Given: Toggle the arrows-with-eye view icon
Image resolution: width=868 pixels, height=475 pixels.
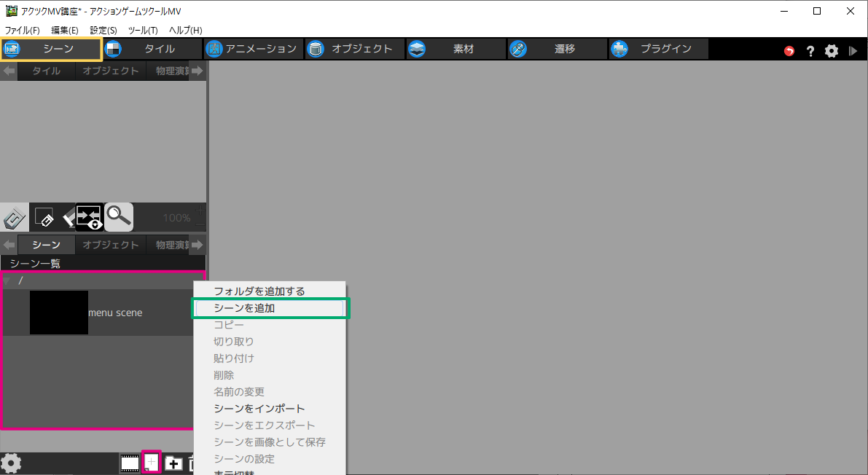Looking at the screenshot, I should (x=89, y=216).
